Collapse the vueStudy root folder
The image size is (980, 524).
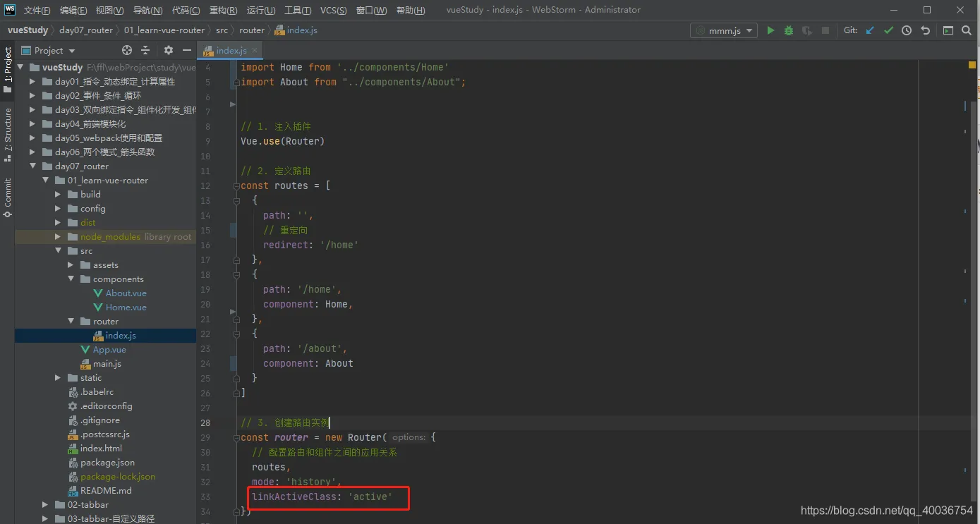[x=20, y=68]
